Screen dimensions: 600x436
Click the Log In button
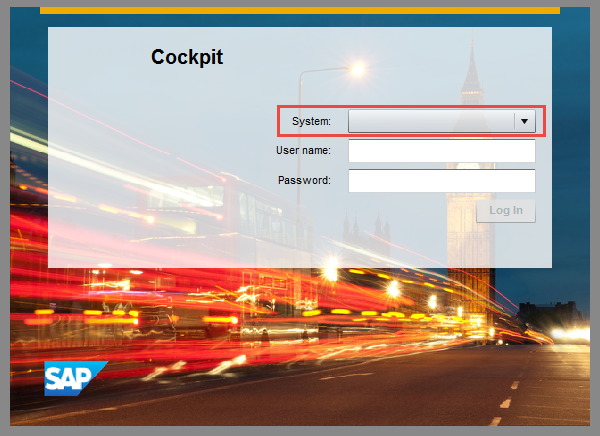pos(505,211)
